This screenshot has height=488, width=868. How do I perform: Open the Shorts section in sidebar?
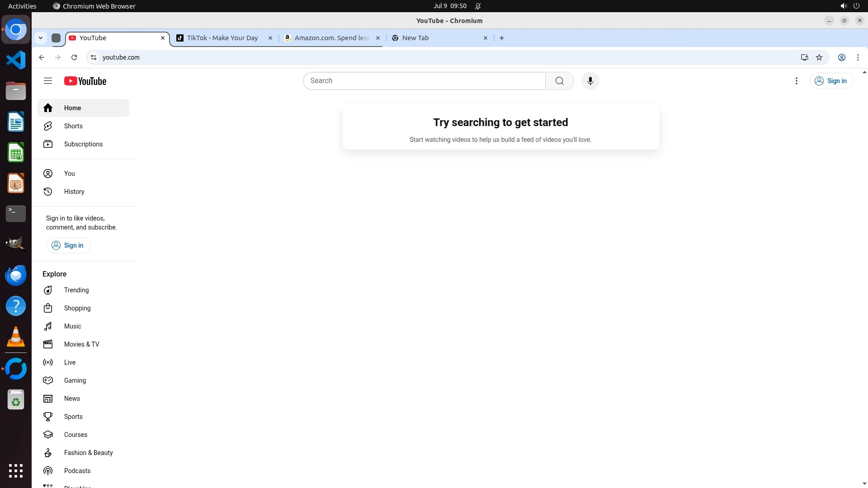(x=73, y=126)
